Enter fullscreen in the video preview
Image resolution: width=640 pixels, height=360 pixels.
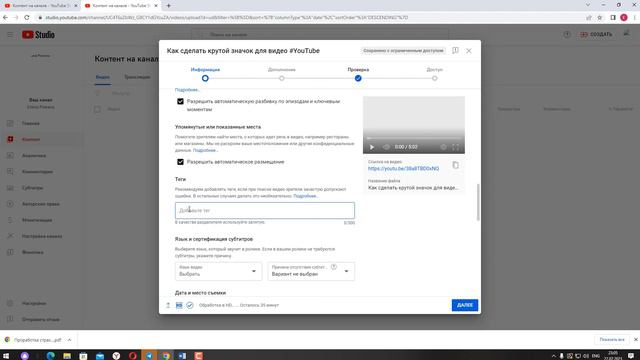pos(456,147)
